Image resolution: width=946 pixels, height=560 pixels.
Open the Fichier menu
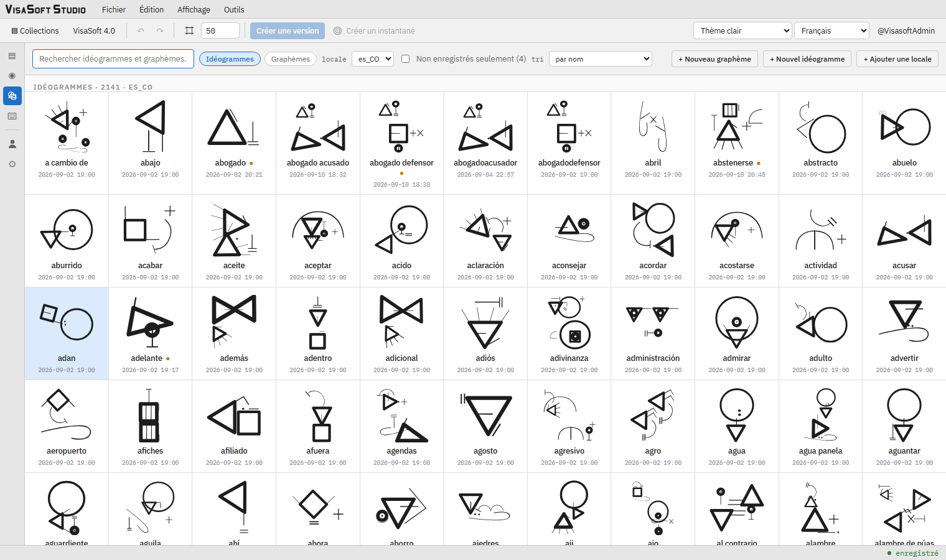(114, 9)
